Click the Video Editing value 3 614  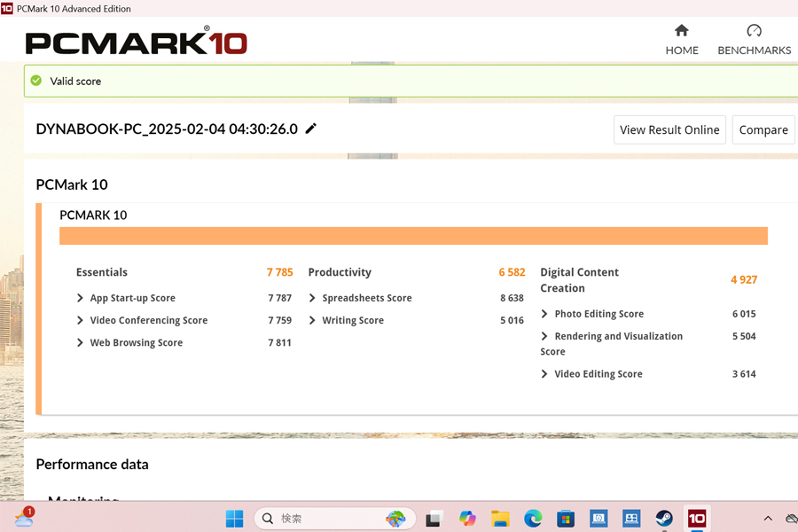coord(744,373)
